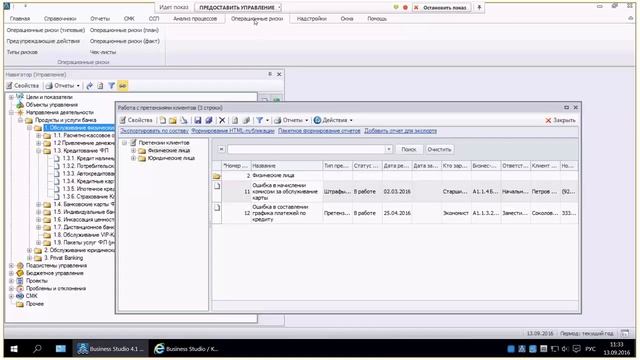The width and height of the screenshot is (640, 360).
Task: Sort by the Название column header
Action: point(287,166)
